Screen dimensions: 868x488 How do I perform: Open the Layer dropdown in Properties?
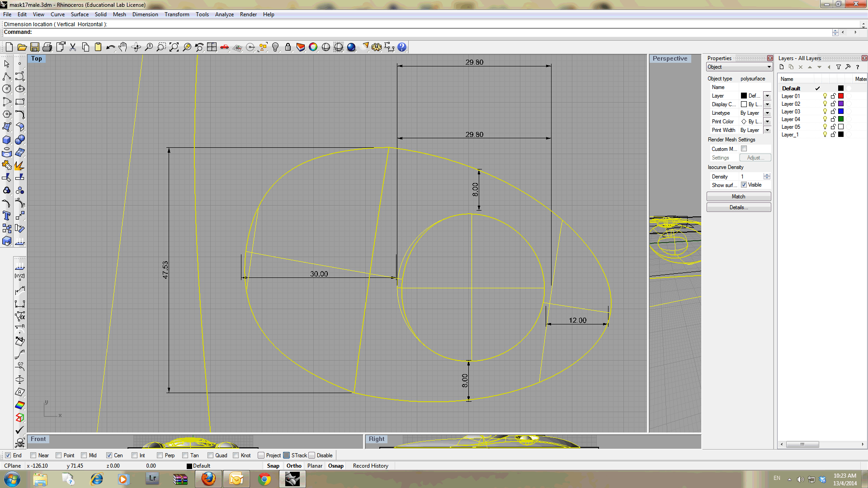[767, 95]
